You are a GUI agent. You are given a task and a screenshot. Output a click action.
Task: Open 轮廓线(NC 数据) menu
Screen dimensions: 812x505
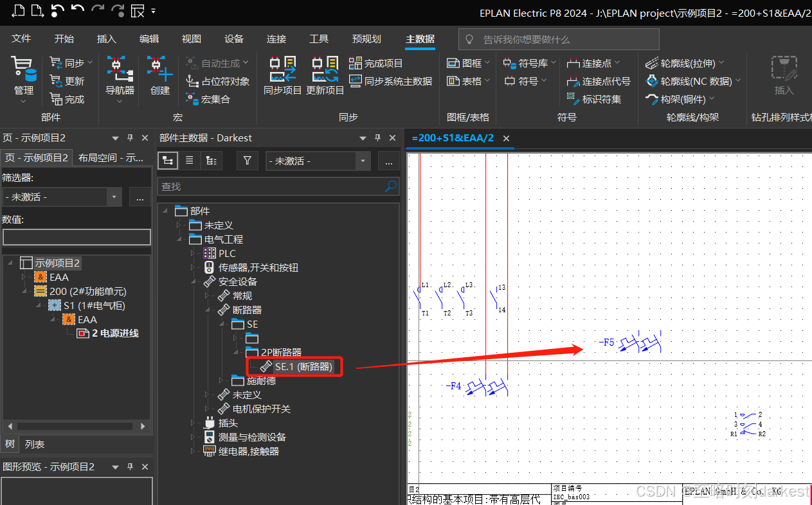click(x=693, y=81)
